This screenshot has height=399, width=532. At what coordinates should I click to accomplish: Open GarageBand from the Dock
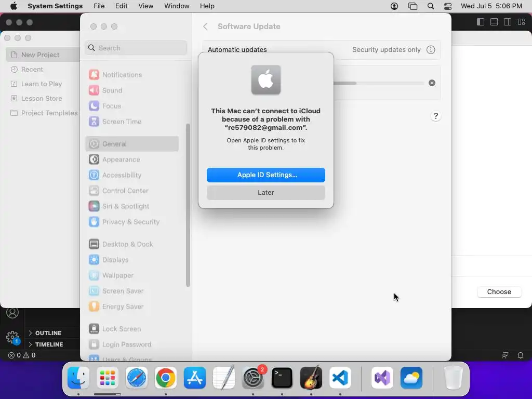pos(311,378)
